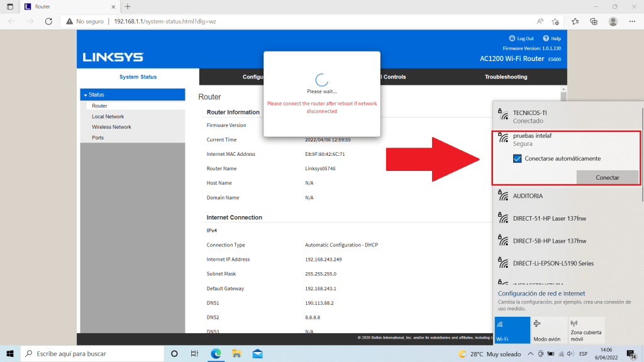Click the Log Out icon in router header
644x362 pixels.
[x=512, y=38]
